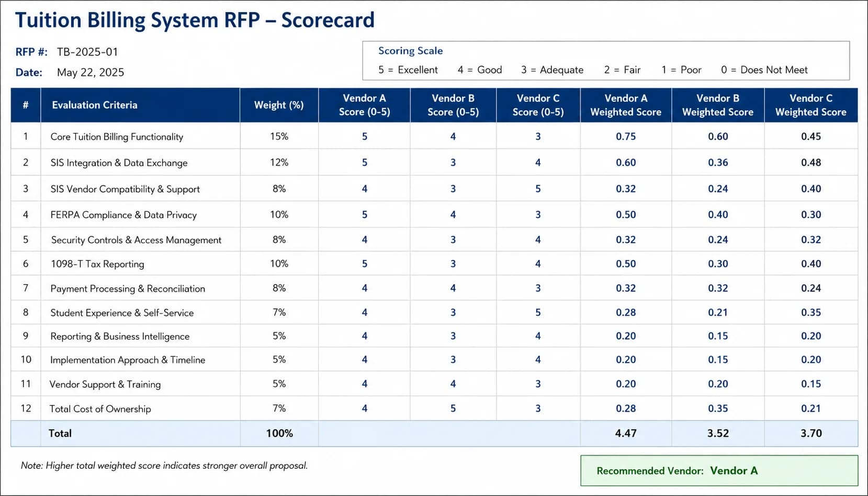Viewport: 868px width, 496px height.
Task: Click the title 'Tuition Billing System RFP – Scorecard'
Action: (x=195, y=20)
